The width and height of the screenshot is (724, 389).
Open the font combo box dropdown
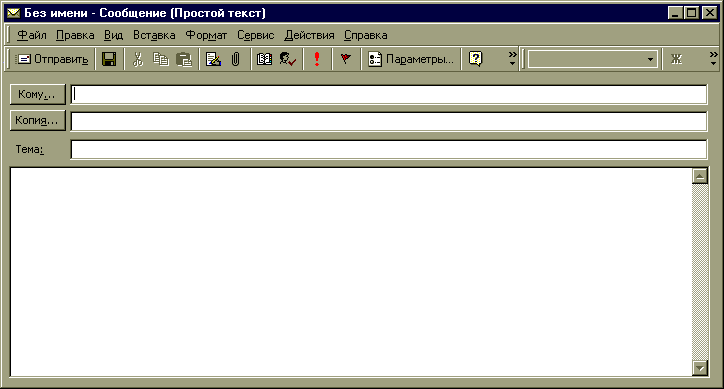coord(650,60)
